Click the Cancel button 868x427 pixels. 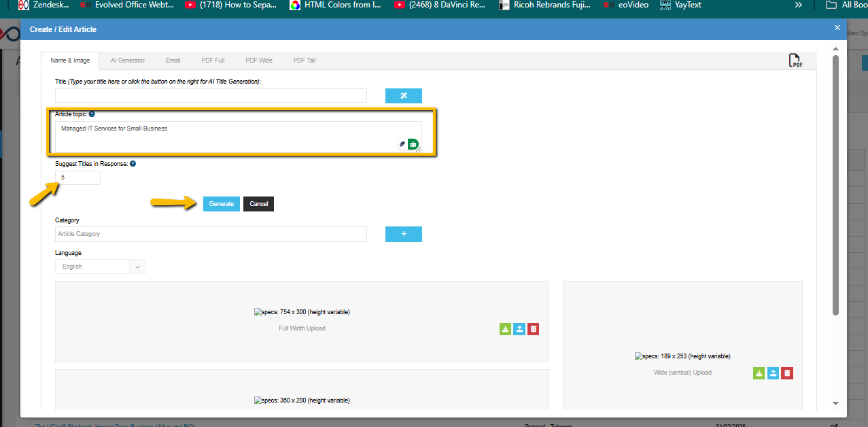(259, 204)
